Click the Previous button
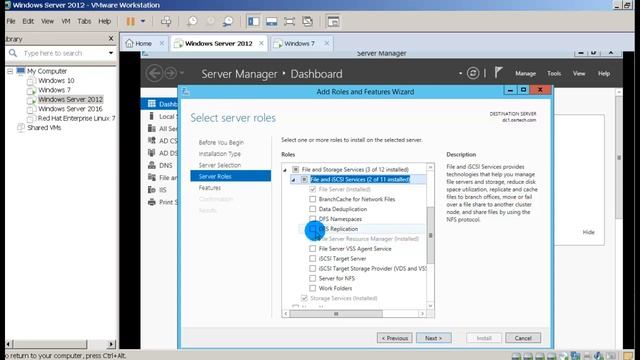Viewport: 640px width, 360px height. pyautogui.click(x=394, y=338)
